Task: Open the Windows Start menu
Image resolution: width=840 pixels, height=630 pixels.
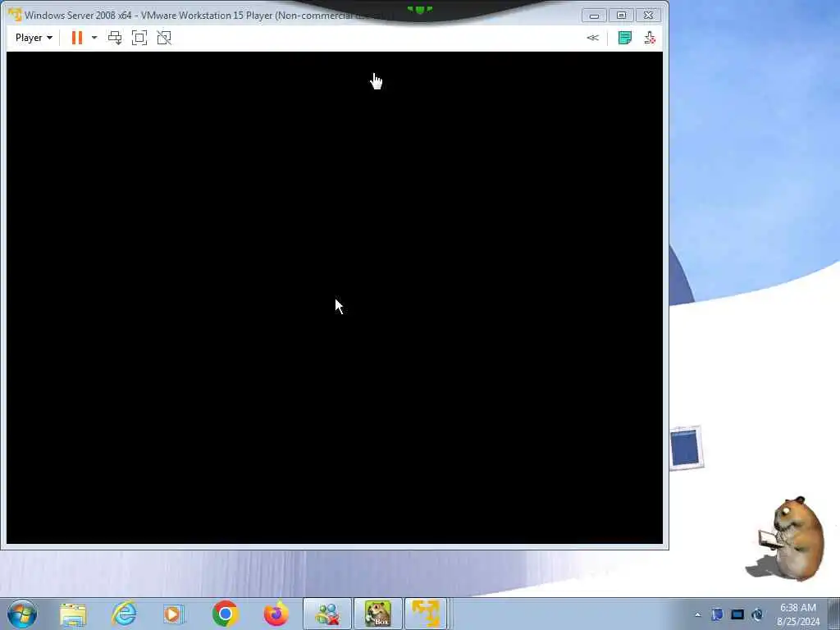Action: click(x=22, y=614)
